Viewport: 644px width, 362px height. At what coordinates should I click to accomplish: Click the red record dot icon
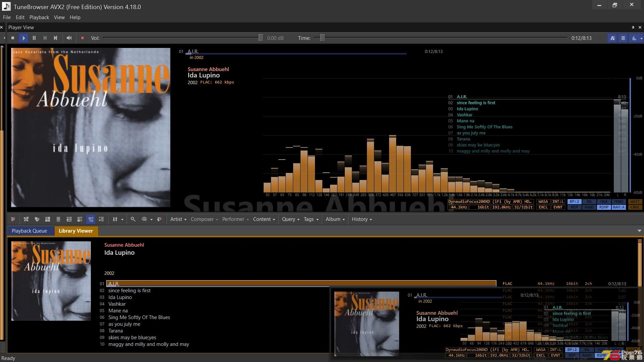pos(83,38)
